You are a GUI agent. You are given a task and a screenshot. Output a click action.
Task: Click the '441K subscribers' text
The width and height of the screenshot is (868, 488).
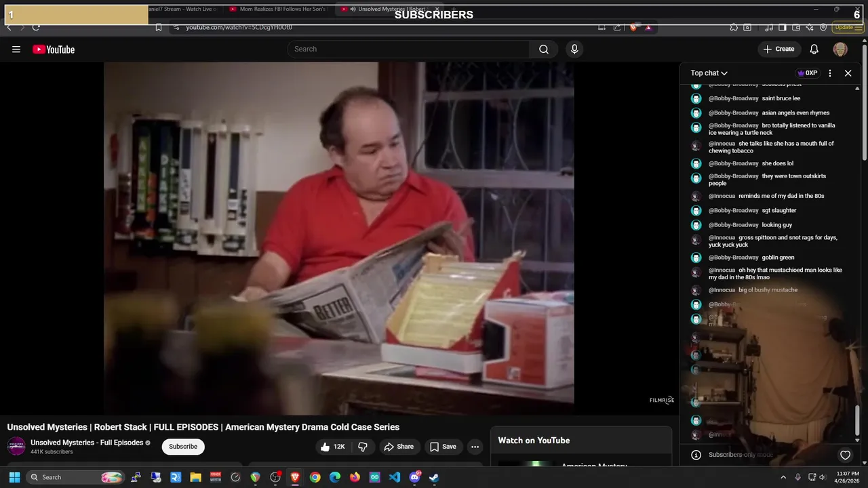coord(52,452)
